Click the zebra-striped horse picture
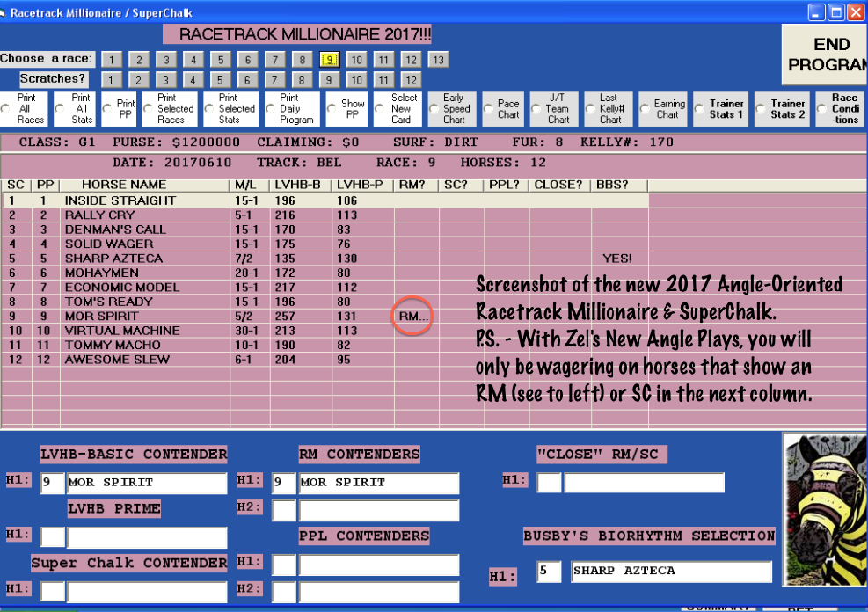The image size is (868, 612). coord(825,510)
